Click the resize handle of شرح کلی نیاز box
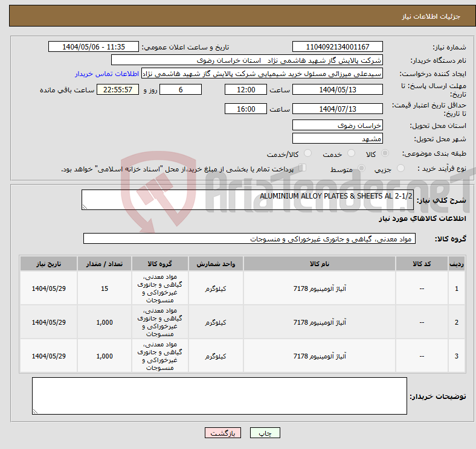The image size is (476, 449). [x=85, y=207]
